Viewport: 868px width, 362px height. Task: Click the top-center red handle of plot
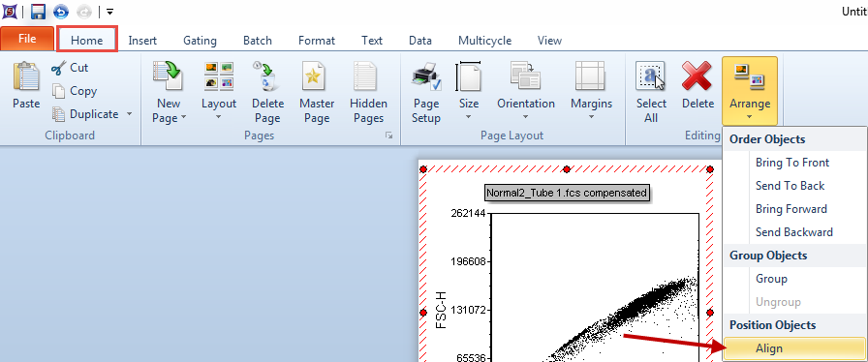point(567,168)
